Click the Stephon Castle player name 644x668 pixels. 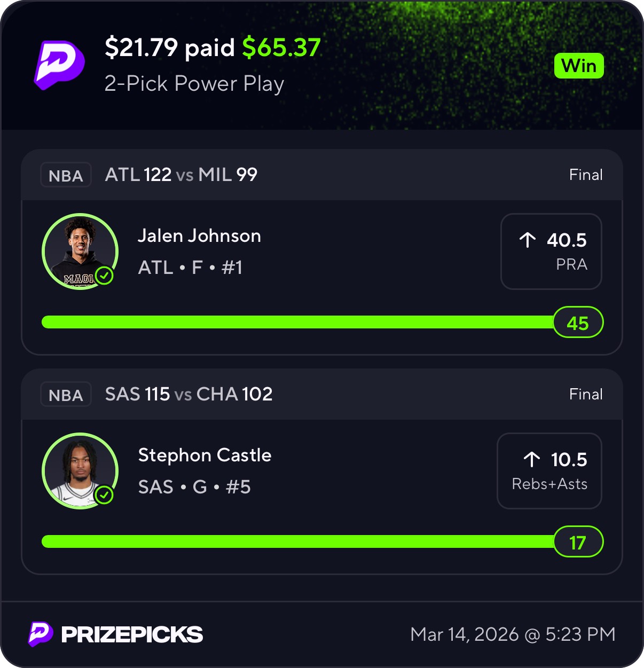(205, 455)
